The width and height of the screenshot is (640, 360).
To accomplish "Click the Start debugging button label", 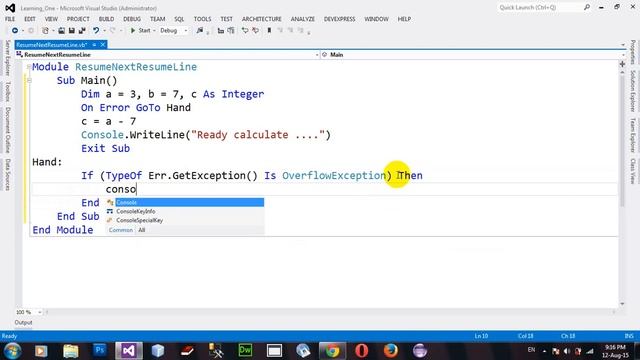I will [144, 31].
